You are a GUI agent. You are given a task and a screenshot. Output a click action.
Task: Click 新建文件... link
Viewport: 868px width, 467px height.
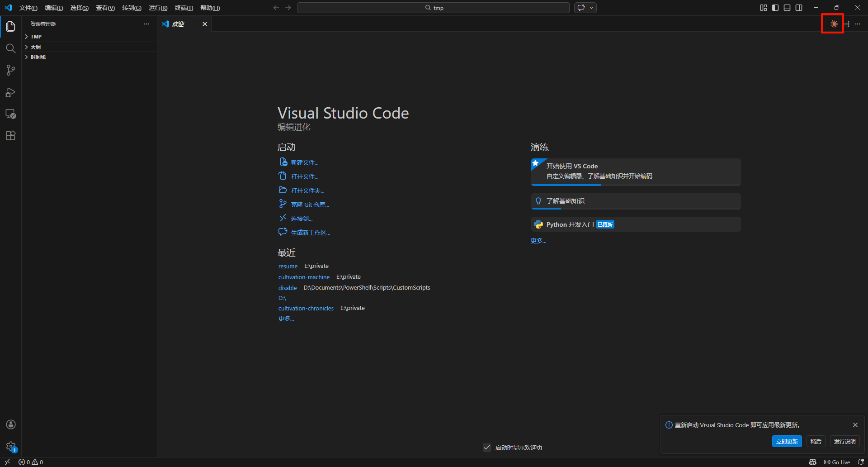[305, 162]
